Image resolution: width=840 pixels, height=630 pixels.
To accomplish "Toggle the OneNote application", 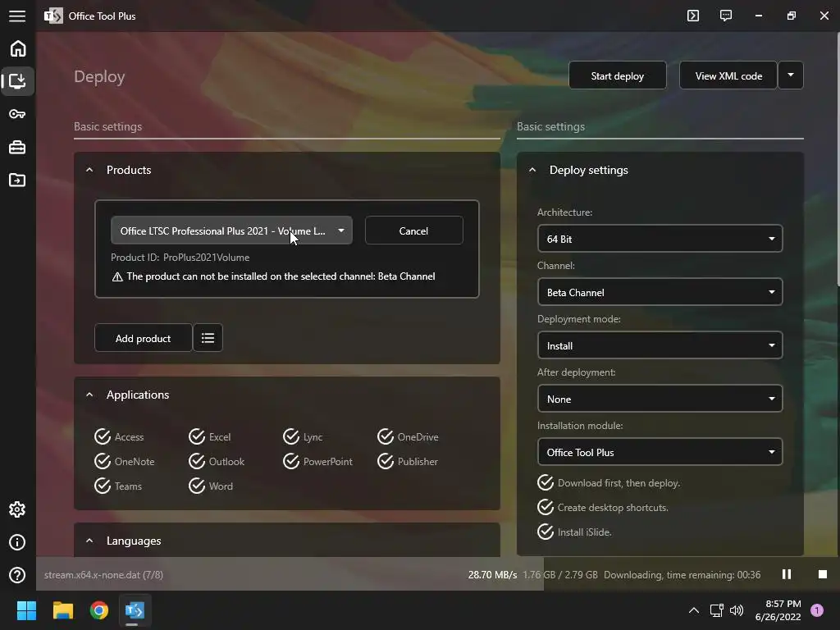I will [125, 461].
